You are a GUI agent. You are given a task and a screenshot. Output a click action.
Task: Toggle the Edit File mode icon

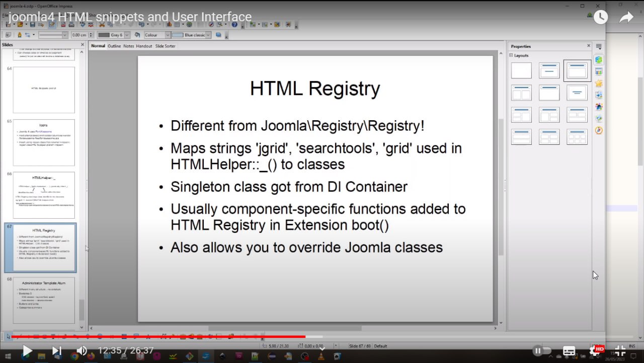click(52, 25)
